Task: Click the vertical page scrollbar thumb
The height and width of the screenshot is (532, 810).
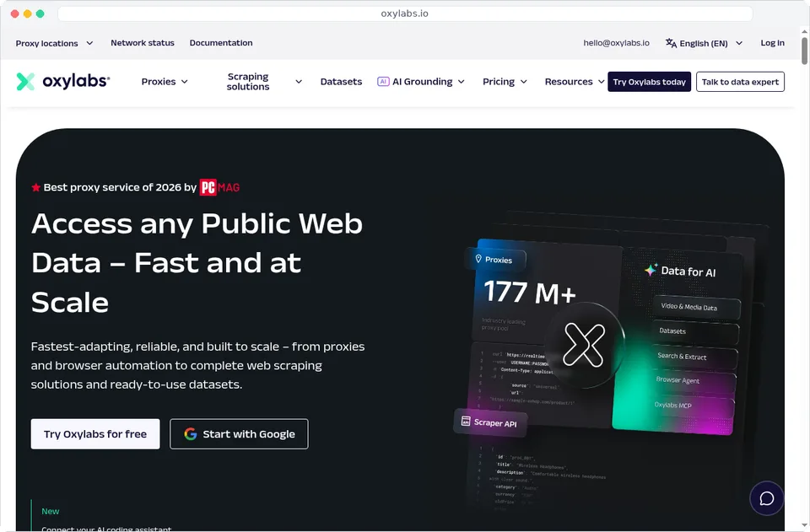Action: point(804,51)
